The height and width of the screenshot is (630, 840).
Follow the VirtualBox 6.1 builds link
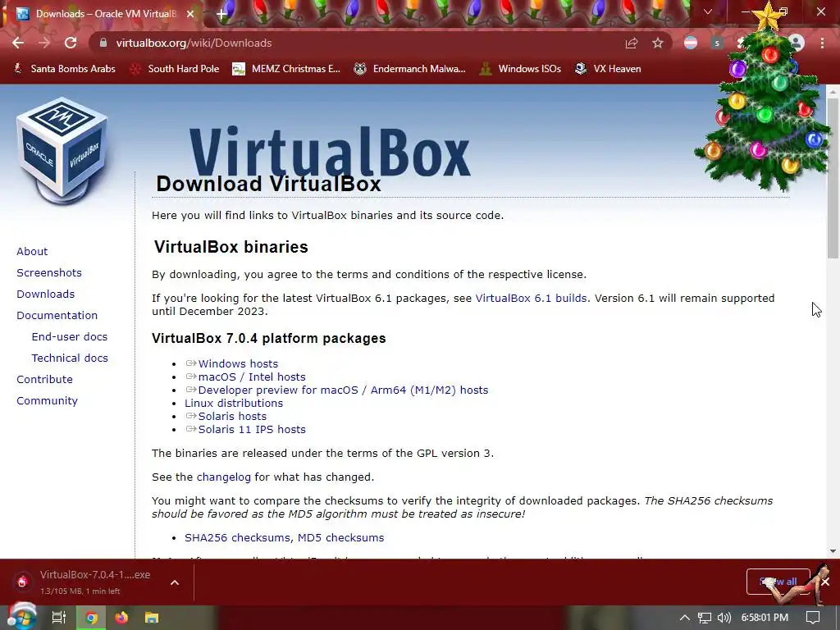531,298
